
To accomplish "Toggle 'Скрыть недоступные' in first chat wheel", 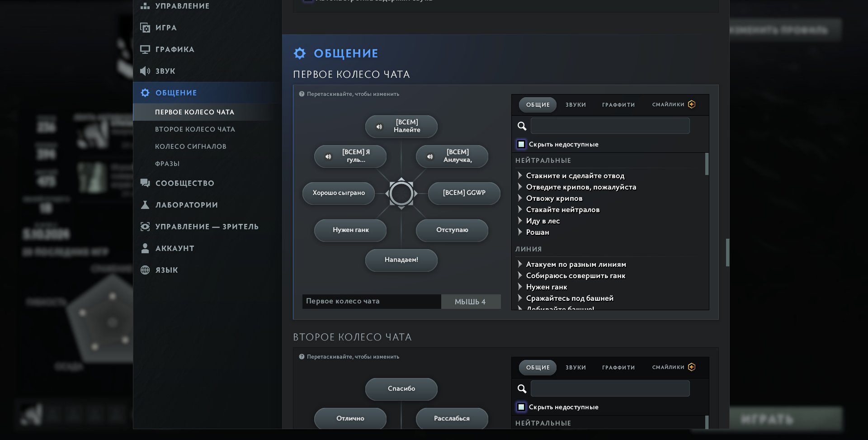I will click(521, 144).
